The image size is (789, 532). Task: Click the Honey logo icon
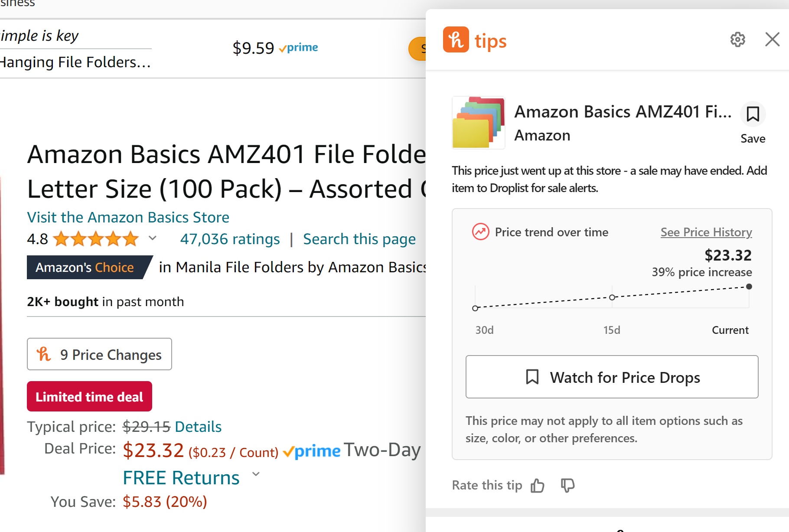tap(456, 39)
